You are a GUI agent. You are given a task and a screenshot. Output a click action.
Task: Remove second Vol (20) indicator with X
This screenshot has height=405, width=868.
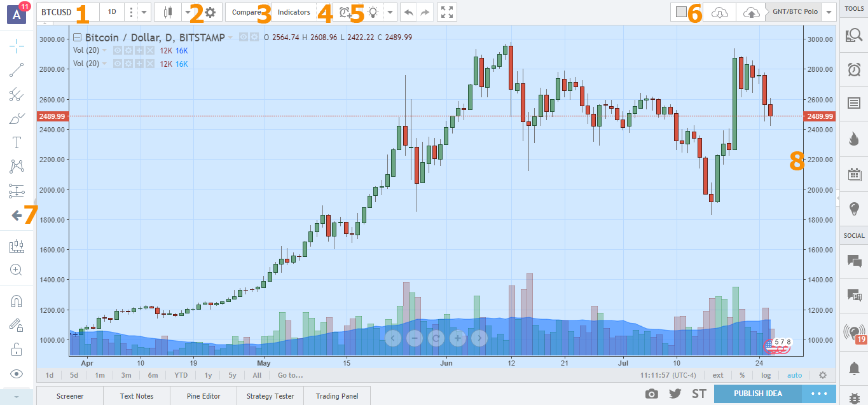tap(149, 64)
